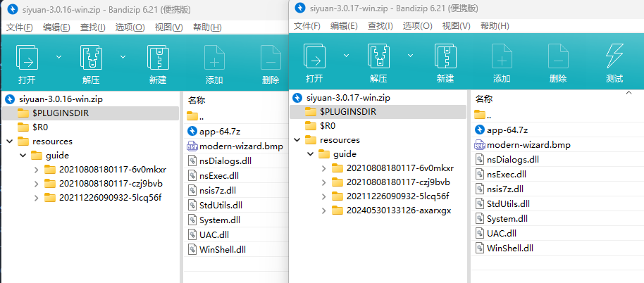Click New archive icon in 3.0.16 window
The image size is (644, 283).
click(158, 58)
